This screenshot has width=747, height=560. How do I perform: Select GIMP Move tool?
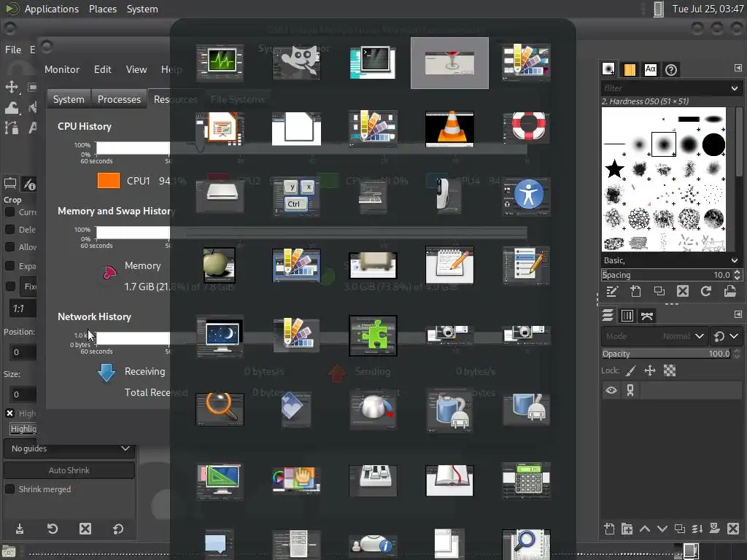(12, 87)
